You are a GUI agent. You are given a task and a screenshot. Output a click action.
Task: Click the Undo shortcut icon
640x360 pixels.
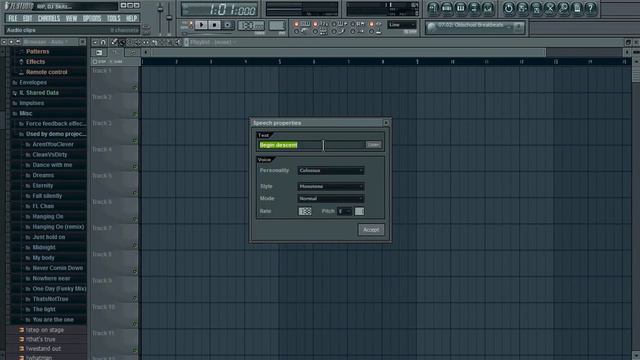[x=509, y=8]
